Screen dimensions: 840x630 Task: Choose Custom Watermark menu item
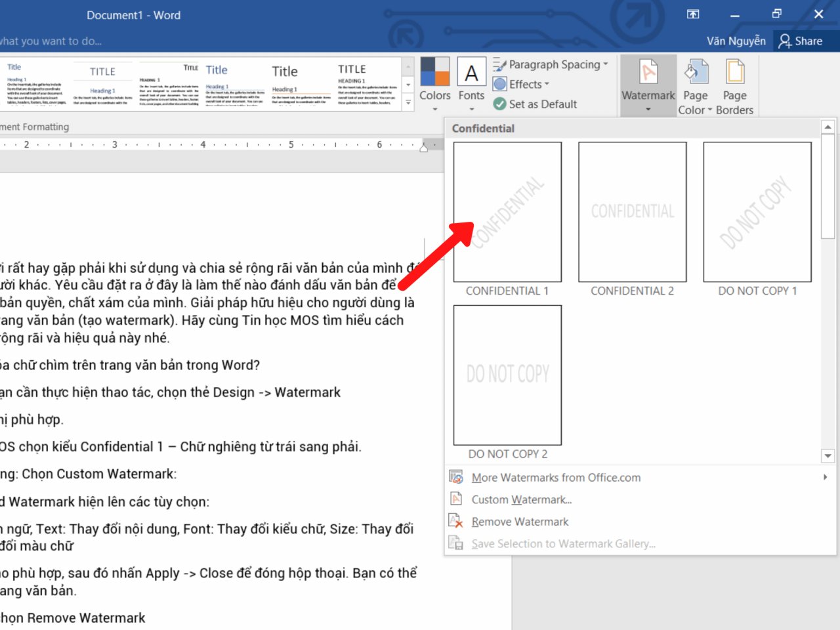(x=521, y=499)
